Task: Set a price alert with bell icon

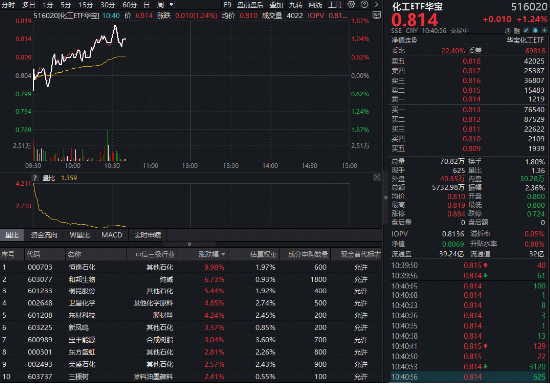Action: [535, 31]
